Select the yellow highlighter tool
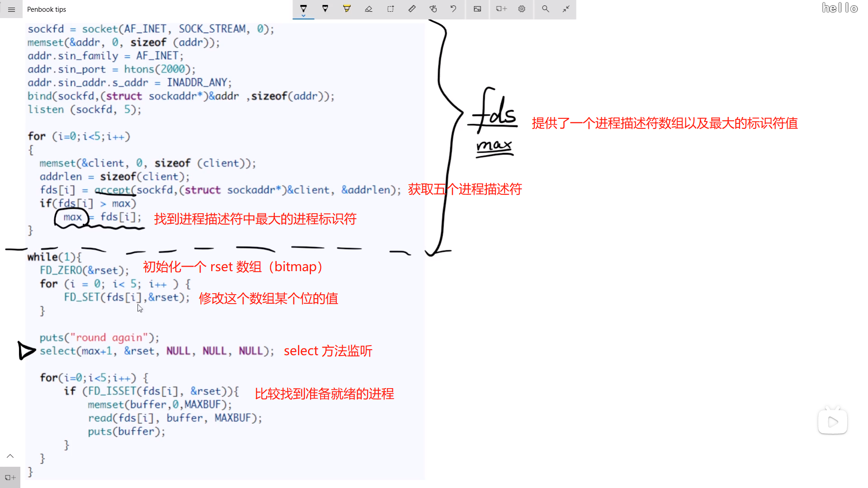This screenshot has width=868, height=488. pyautogui.click(x=347, y=9)
